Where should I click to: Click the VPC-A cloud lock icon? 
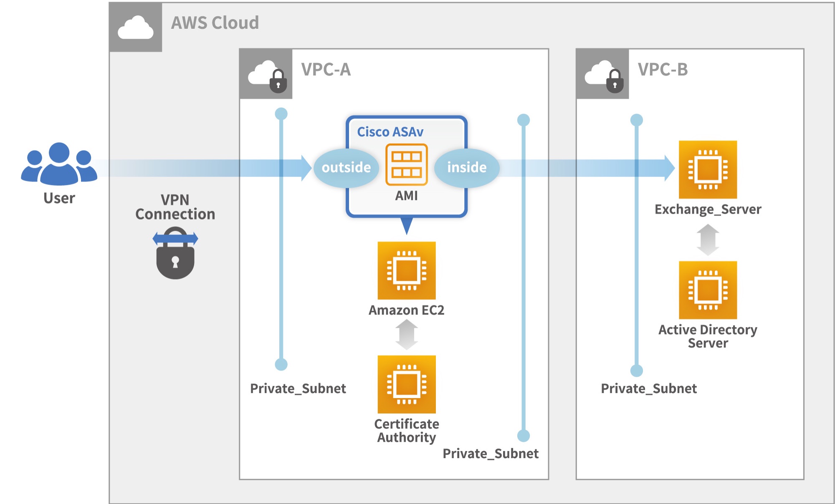[x=266, y=74]
